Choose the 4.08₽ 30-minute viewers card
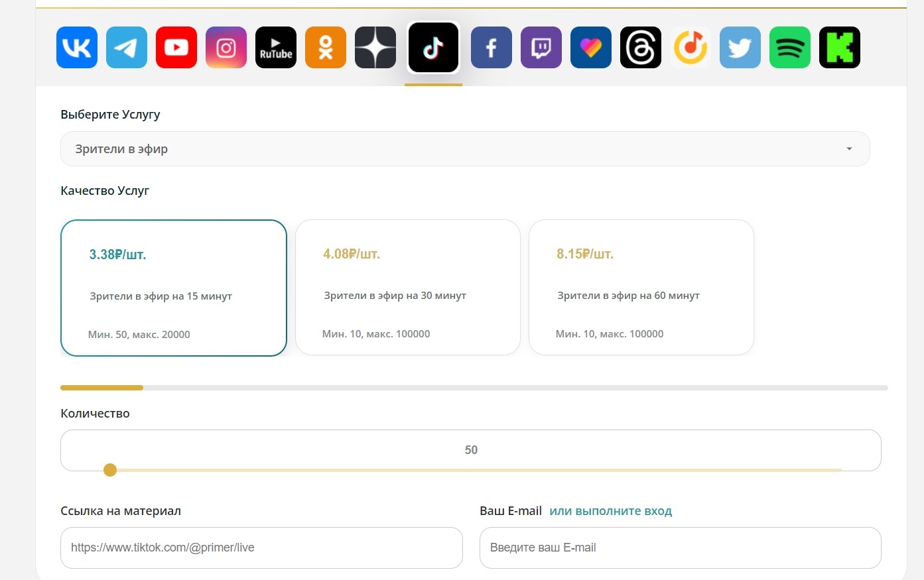Viewport: 924px width, 580px height. click(408, 288)
